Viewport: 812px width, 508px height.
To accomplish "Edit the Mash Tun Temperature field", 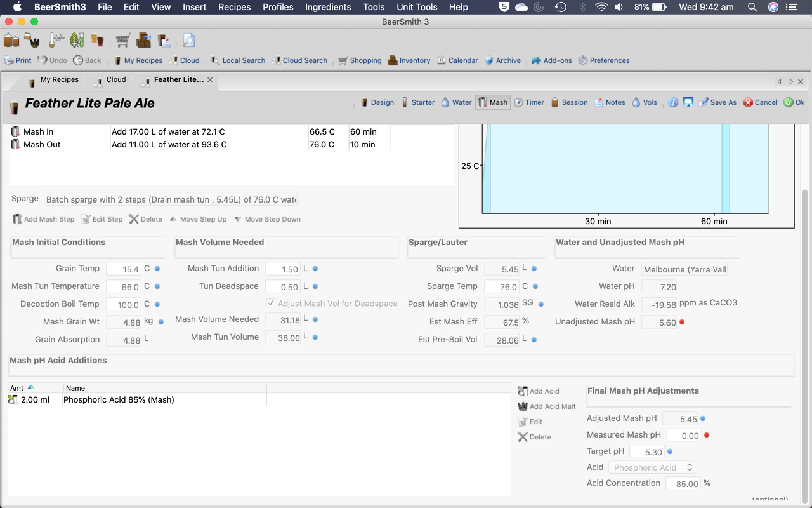I will 124,287.
